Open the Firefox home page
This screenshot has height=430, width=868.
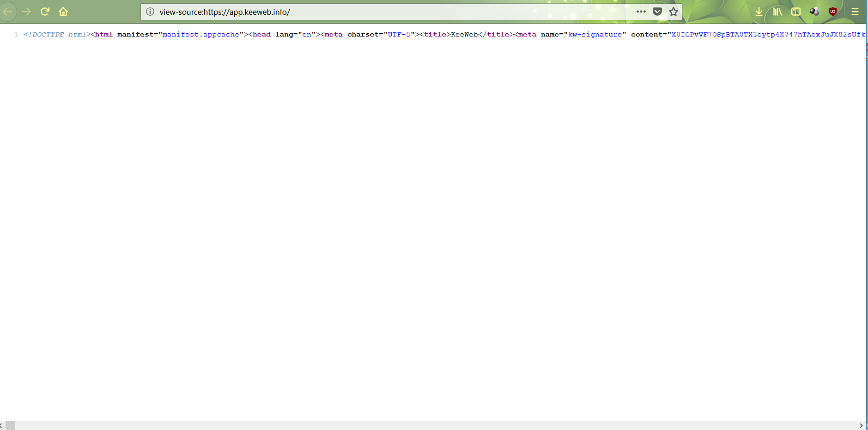click(63, 12)
